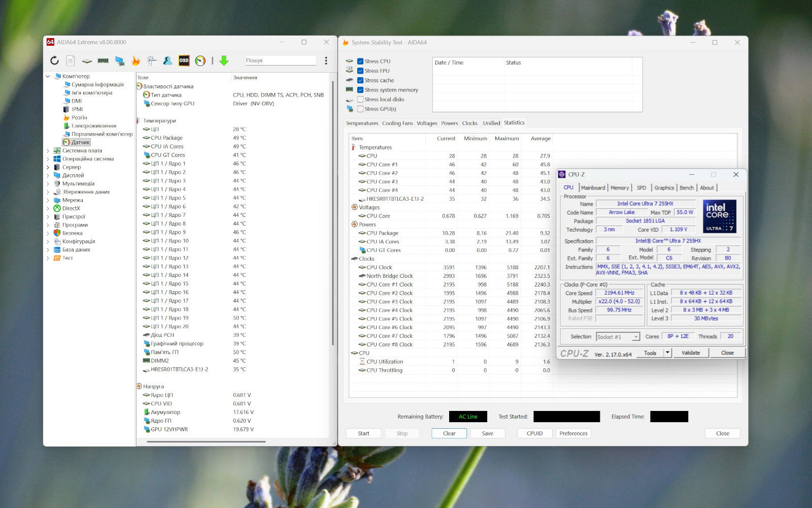
Task: Switch to the Cooling Fans tab
Action: 397,123
